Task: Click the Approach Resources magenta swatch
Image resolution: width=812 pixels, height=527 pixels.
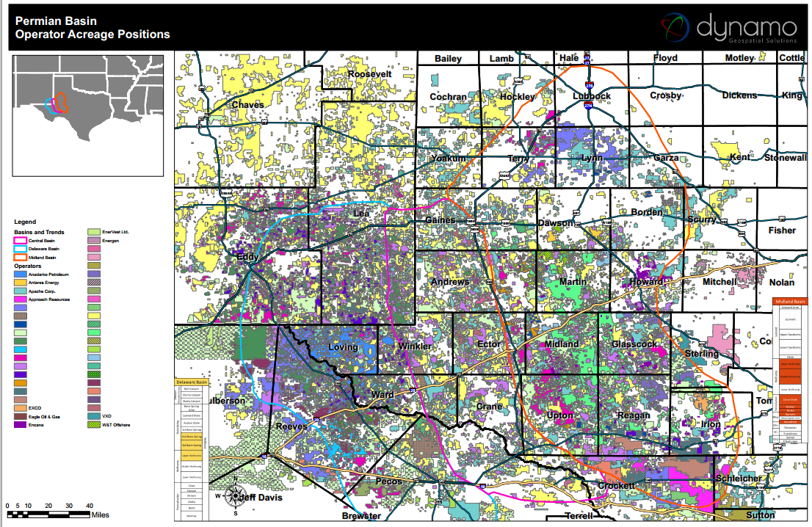Action: coord(21,299)
